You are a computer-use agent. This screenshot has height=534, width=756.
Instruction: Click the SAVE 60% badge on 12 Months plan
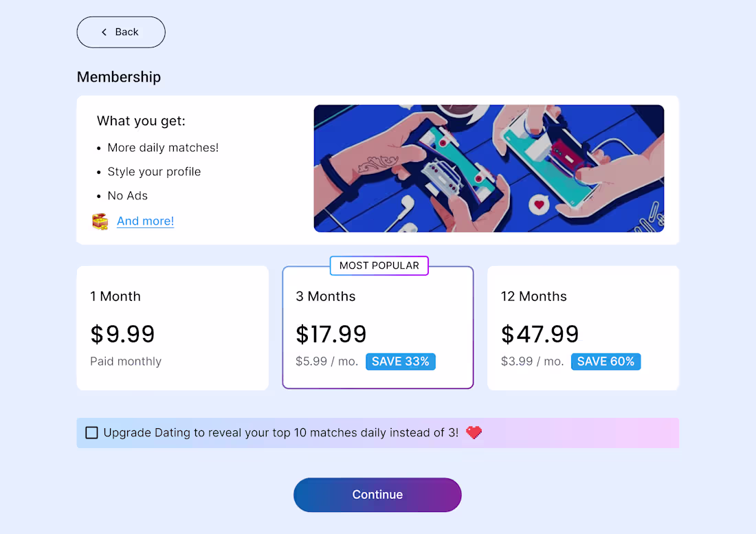tap(605, 361)
